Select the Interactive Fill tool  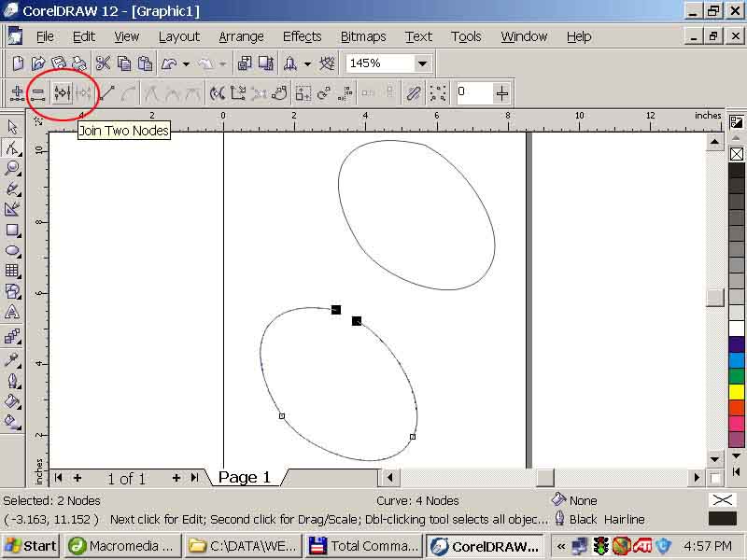[12, 422]
